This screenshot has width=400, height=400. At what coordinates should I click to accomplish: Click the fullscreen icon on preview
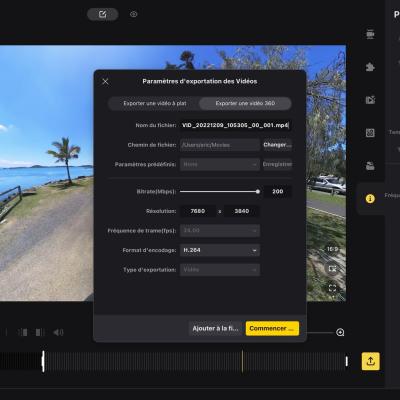click(332, 288)
